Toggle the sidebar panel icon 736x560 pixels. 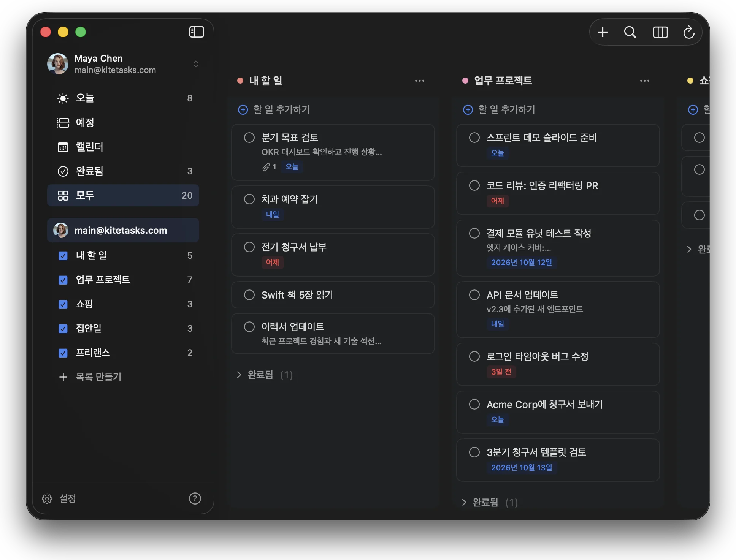197,32
